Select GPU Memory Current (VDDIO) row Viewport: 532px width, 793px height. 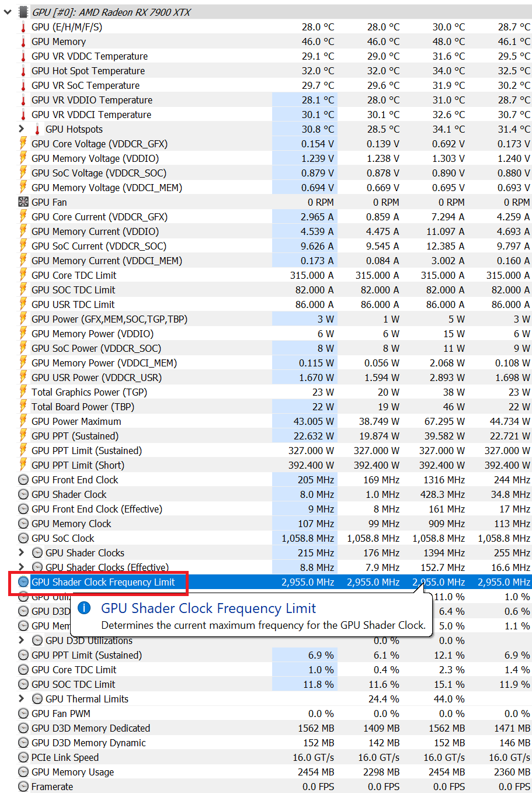(x=274, y=231)
